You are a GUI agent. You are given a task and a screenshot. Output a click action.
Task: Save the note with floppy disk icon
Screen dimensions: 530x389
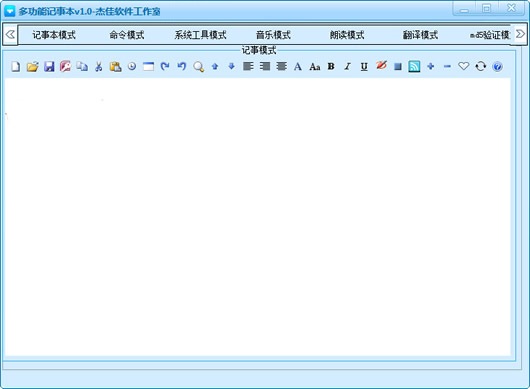tap(49, 67)
